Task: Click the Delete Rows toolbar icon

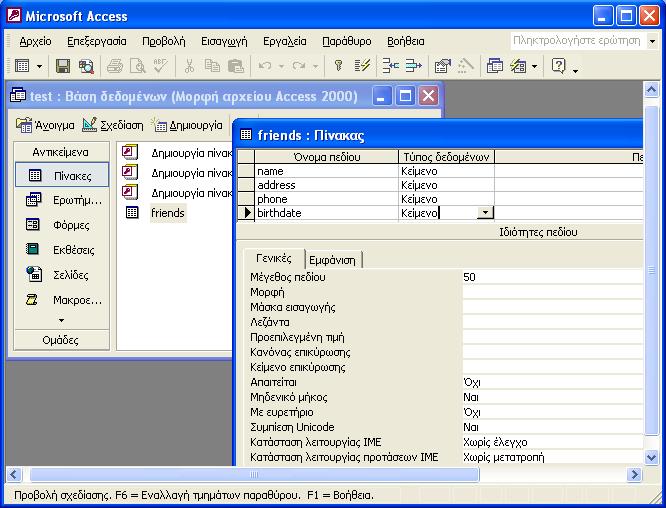Action: tap(413, 66)
